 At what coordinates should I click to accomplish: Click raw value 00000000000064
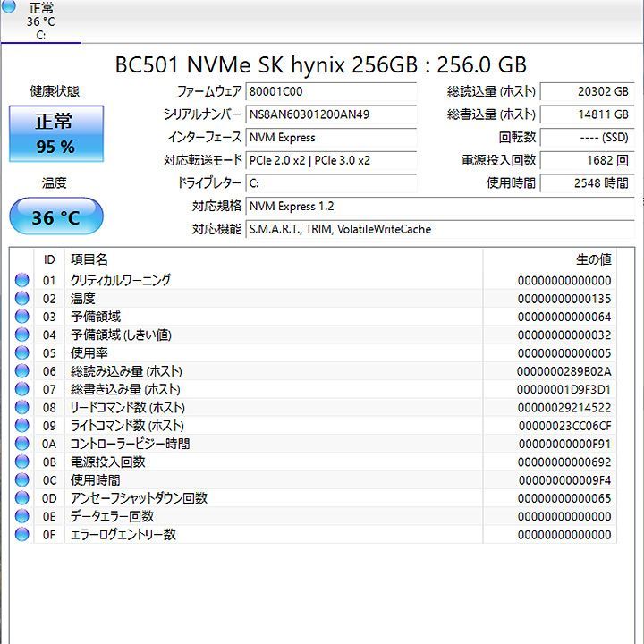tap(564, 317)
